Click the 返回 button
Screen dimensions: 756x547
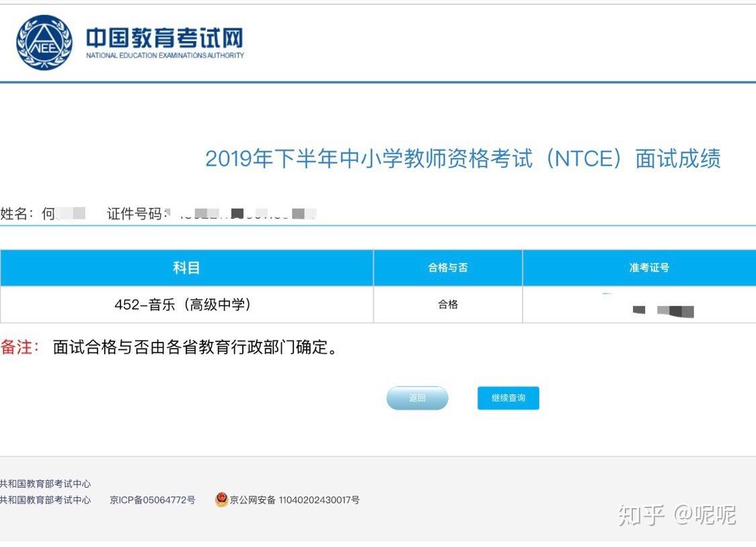tap(417, 398)
